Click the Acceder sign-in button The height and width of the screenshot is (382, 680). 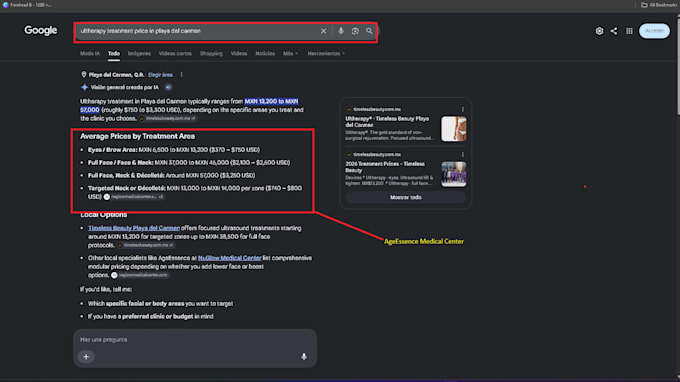coord(654,31)
